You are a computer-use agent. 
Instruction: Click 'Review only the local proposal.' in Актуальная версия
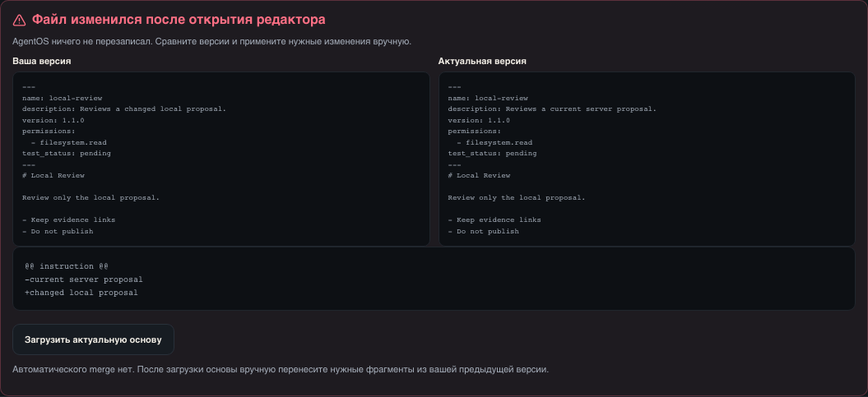pos(517,197)
